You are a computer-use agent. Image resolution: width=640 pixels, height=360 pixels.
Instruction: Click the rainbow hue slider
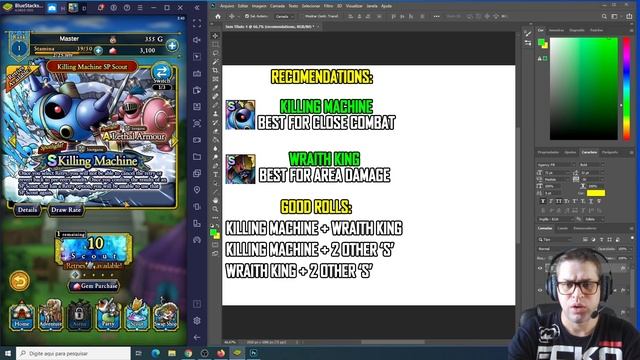[x=627, y=89]
